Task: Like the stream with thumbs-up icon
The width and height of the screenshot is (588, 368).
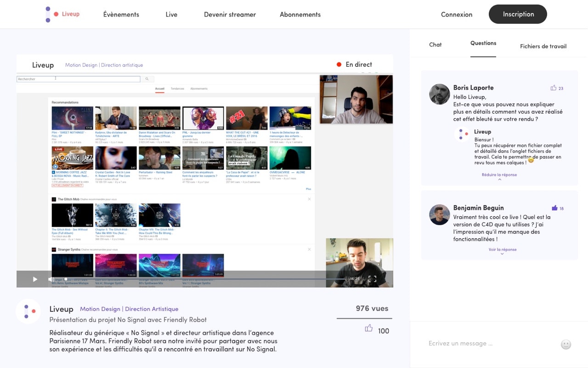Action: (368, 328)
